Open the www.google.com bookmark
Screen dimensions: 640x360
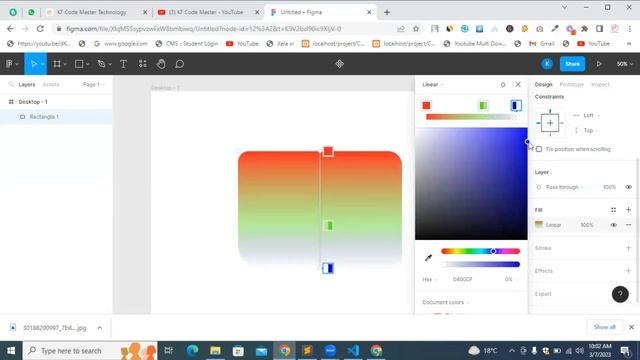[120, 43]
